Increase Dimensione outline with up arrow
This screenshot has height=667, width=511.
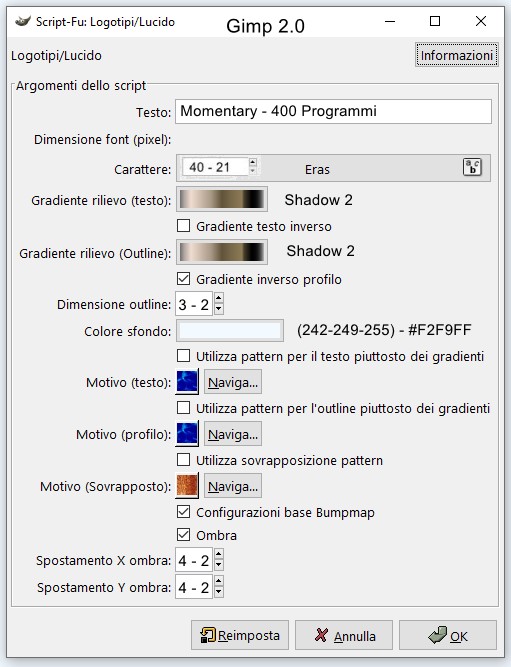pyautogui.click(x=219, y=298)
